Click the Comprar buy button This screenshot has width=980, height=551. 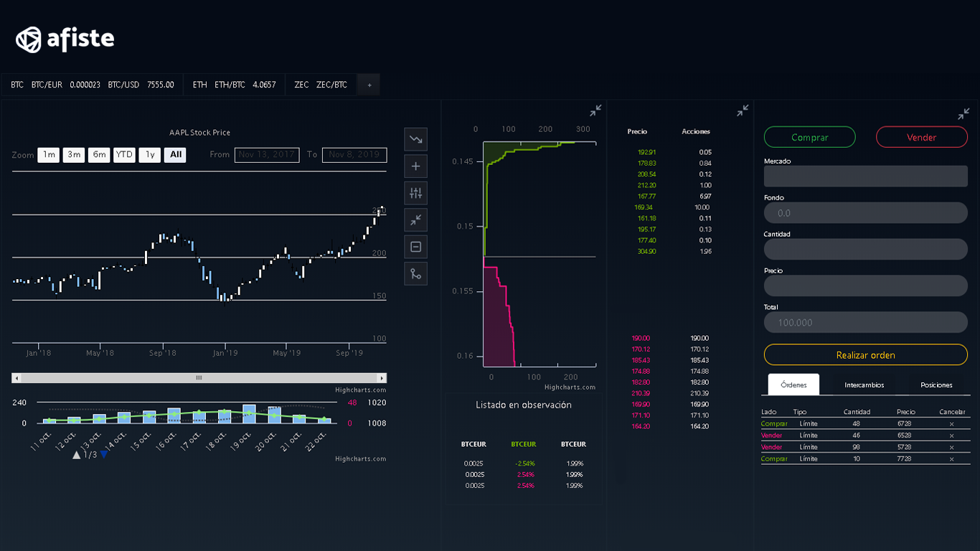[810, 137]
